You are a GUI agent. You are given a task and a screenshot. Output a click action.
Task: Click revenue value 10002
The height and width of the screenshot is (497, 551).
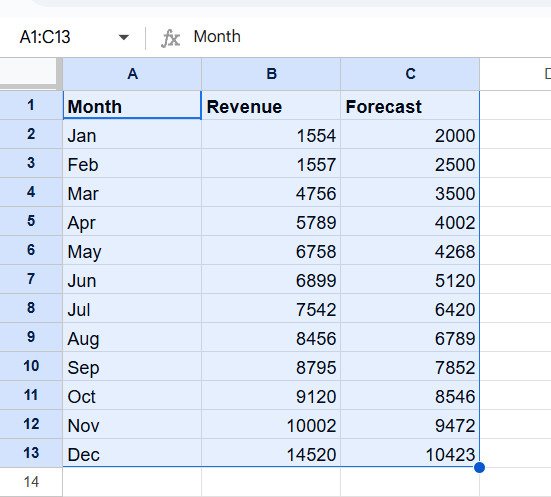271,424
